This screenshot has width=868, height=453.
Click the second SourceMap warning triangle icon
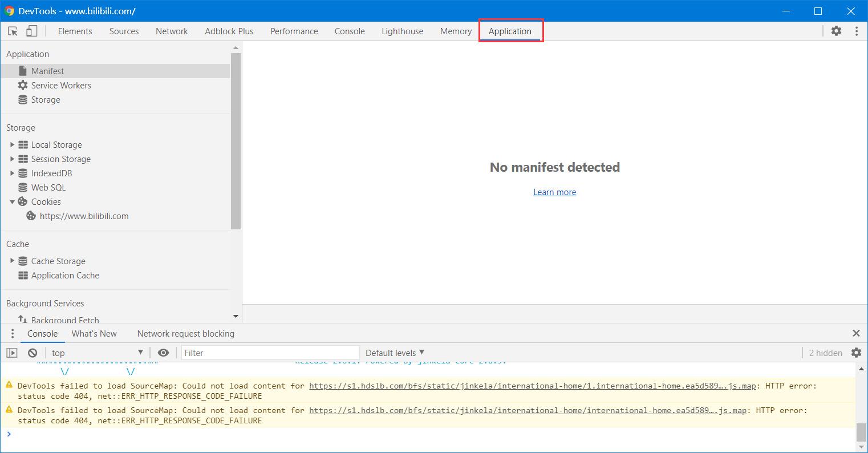(x=9, y=410)
